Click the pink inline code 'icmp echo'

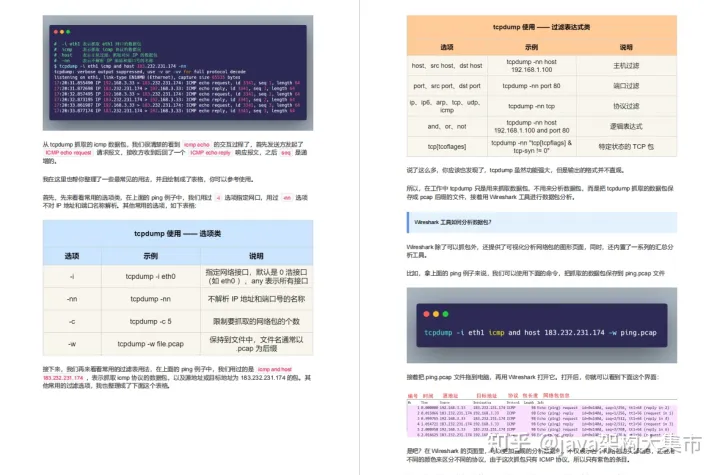click(197, 145)
